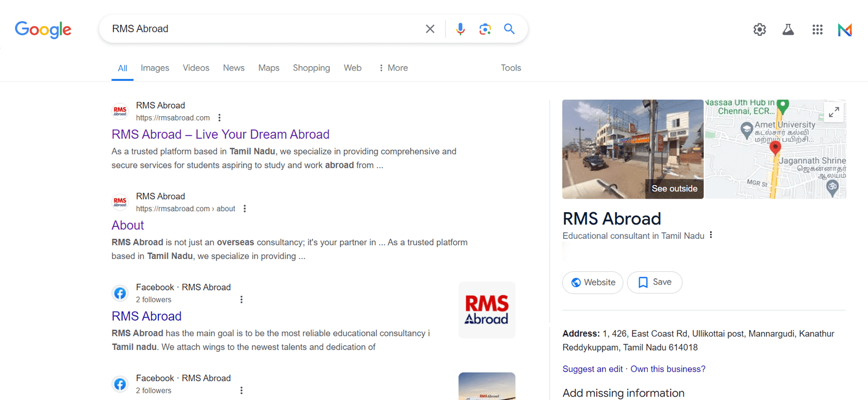
Task: Open Google Lens image search
Action: [485, 29]
